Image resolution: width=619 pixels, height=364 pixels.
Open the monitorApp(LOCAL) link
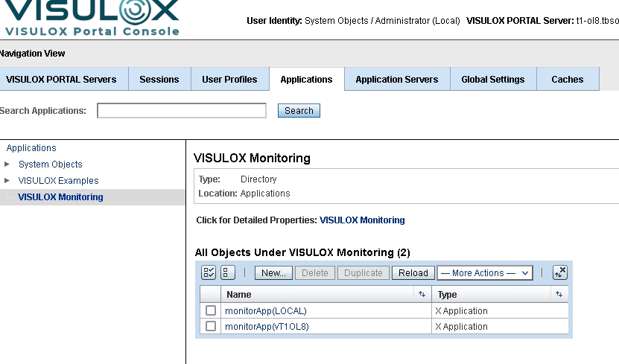(x=265, y=310)
